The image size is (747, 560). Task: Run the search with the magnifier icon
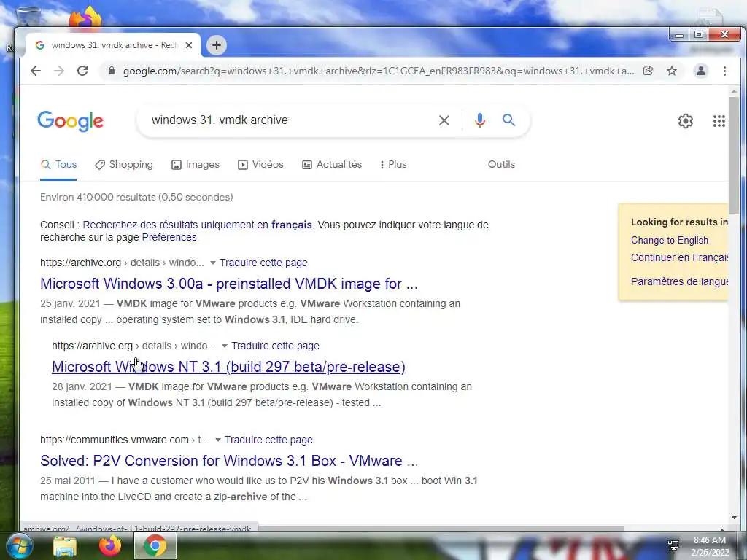coord(508,120)
